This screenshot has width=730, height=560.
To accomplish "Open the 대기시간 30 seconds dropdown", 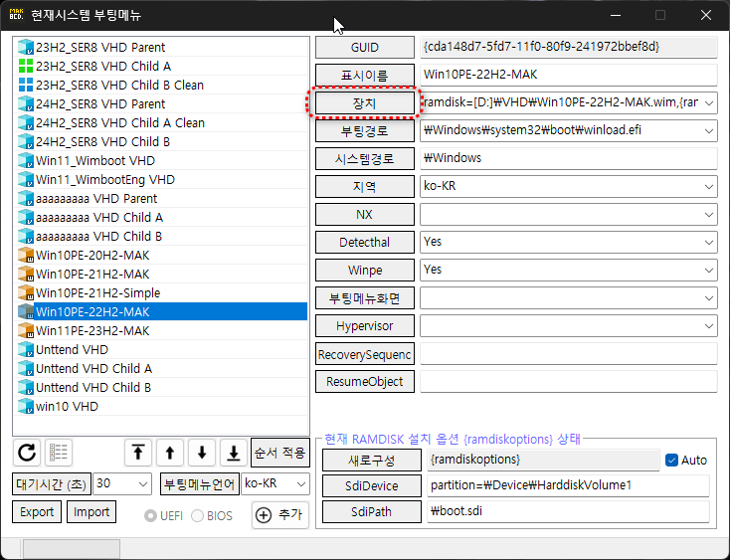I will pyautogui.click(x=143, y=484).
